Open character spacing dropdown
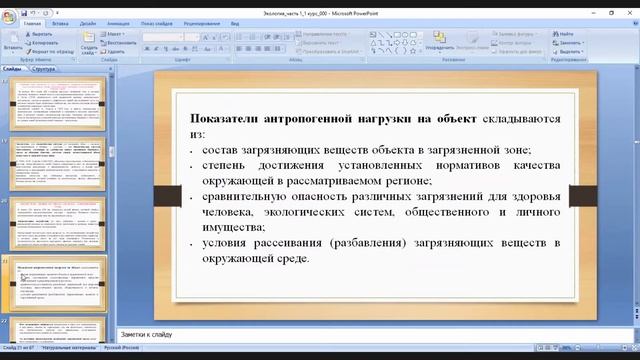 click(x=196, y=49)
